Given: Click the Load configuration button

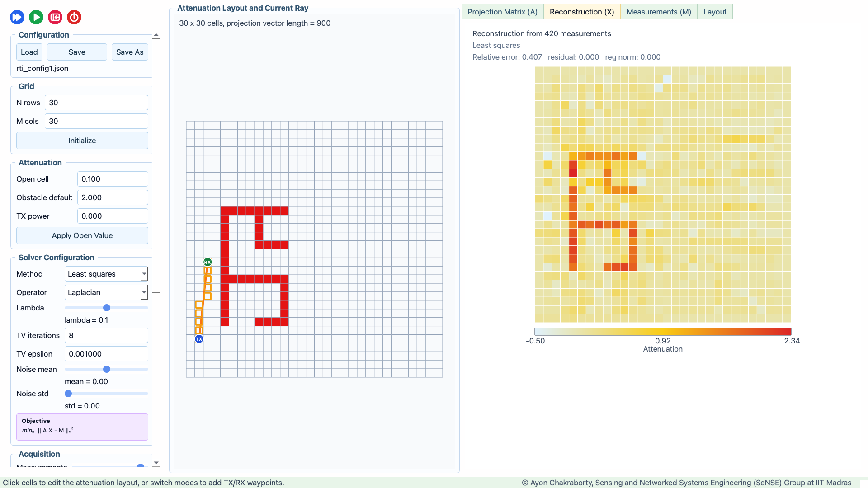Looking at the screenshot, I should point(29,52).
